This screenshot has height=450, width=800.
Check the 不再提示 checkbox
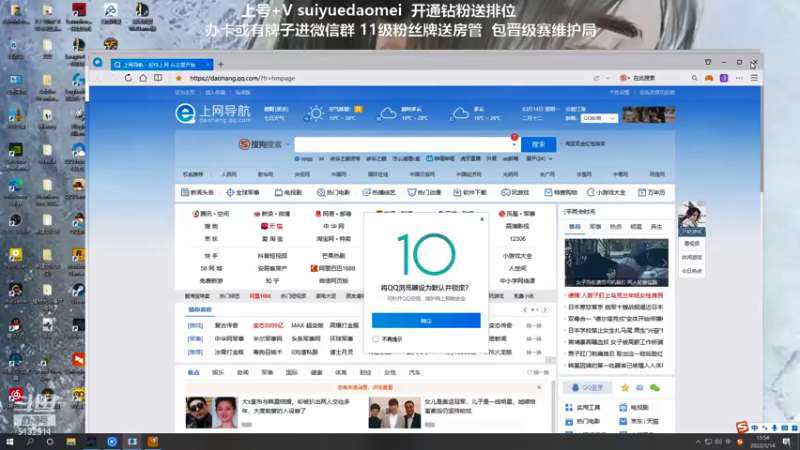pos(376,339)
